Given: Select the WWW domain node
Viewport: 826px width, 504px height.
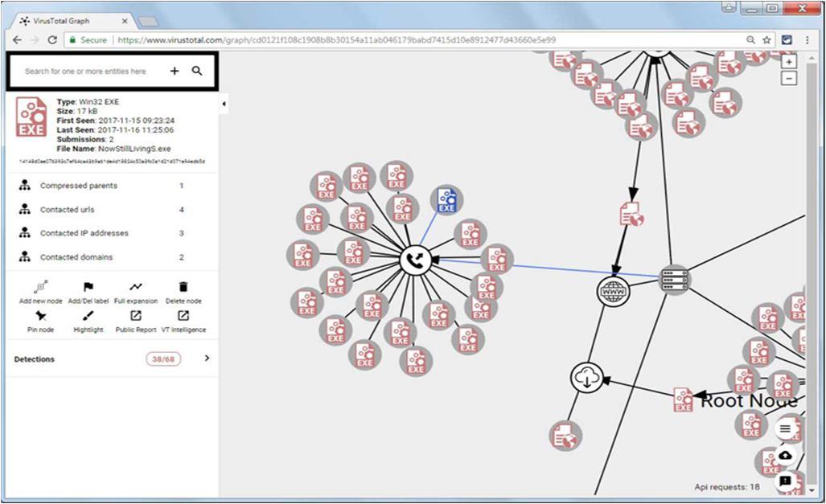Looking at the screenshot, I should point(613,291).
